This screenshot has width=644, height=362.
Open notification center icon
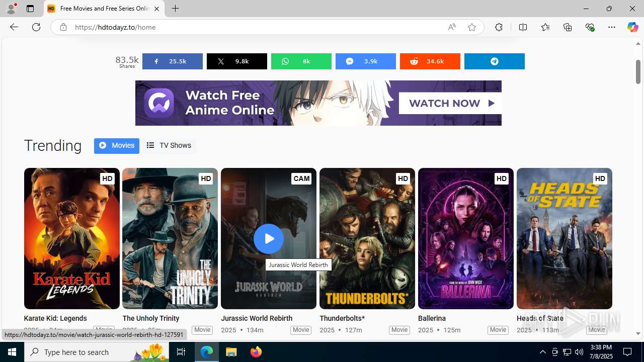(x=628, y=352)
